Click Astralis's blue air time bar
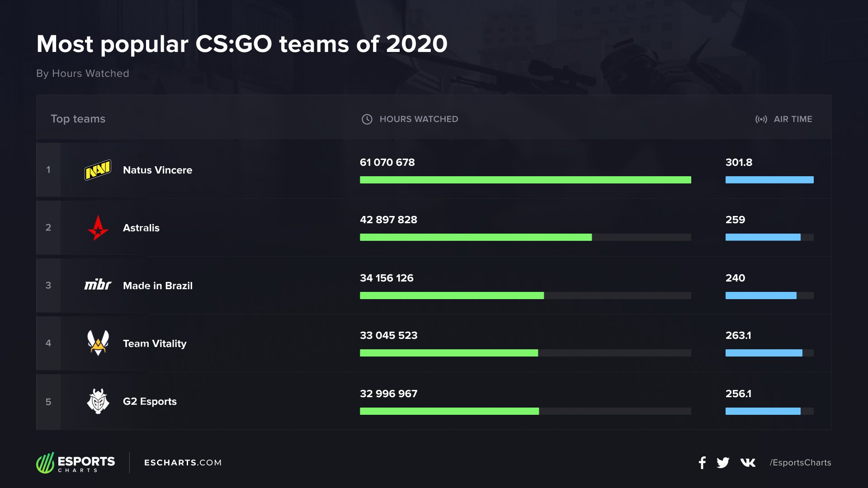 point(763,237)
